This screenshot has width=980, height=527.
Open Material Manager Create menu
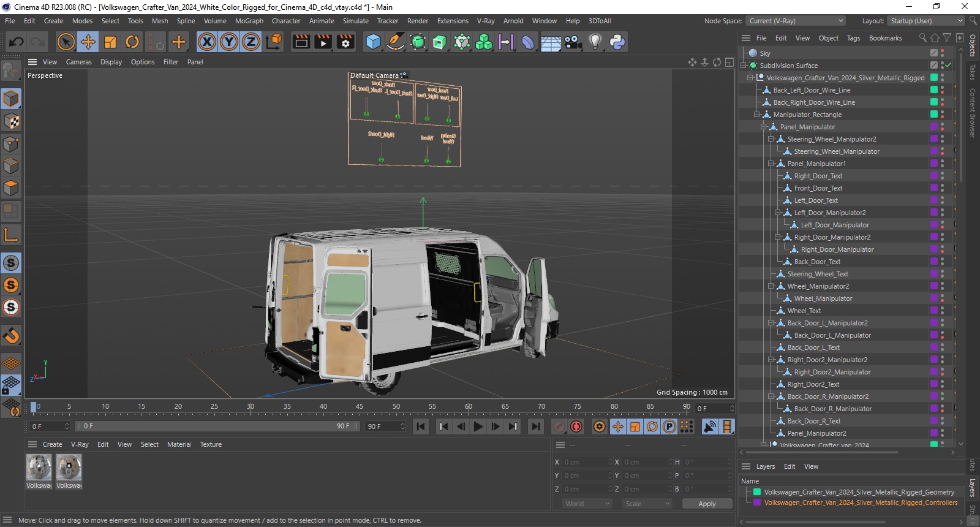point(52,444)
